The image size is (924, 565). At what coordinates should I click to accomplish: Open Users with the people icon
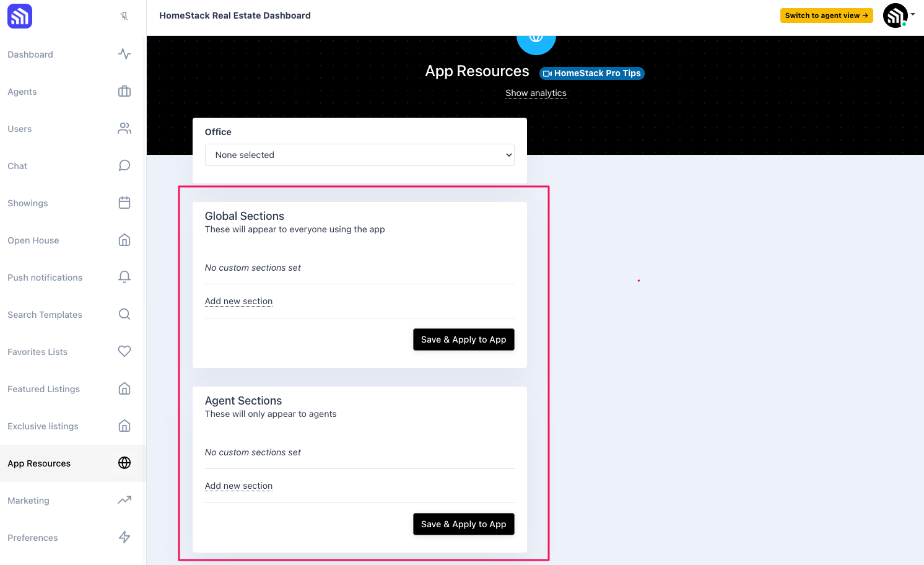[124, 128]
